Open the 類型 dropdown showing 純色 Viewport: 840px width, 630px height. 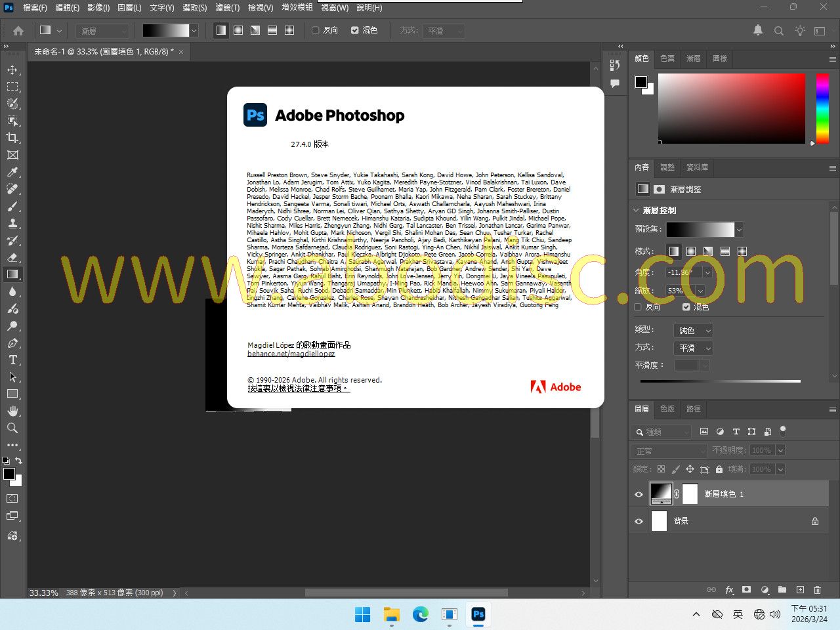pyautogui.click(x=693, y=330)
